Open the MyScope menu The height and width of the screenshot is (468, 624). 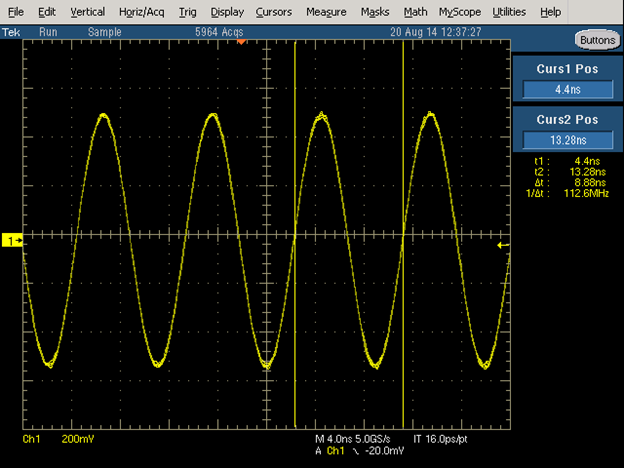pyautogui.click(x=460, y=12)
